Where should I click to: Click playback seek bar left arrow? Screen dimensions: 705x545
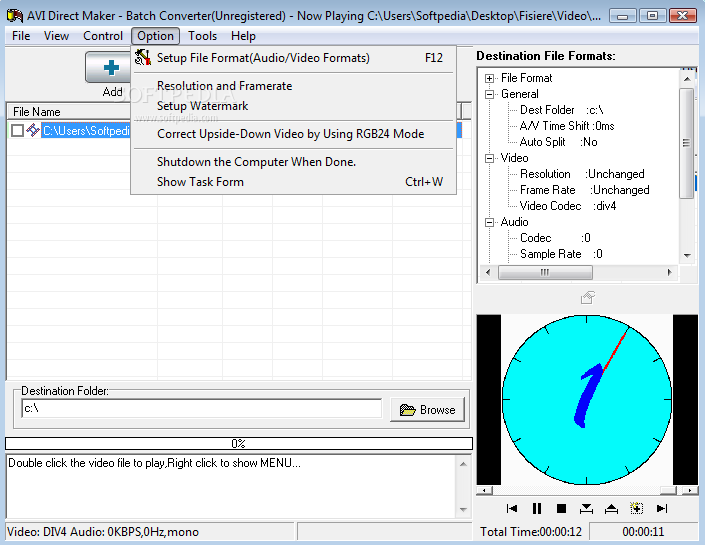coord(485,490)
